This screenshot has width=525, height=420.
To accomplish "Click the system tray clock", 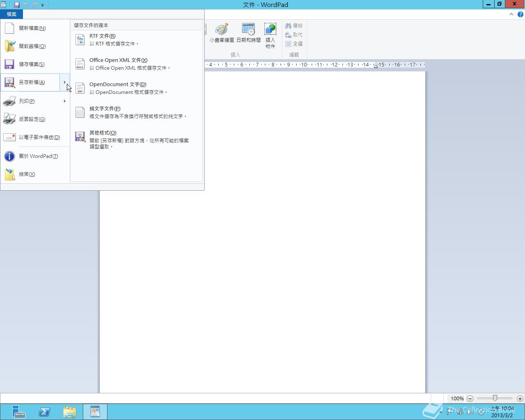I will click(502, 412).
